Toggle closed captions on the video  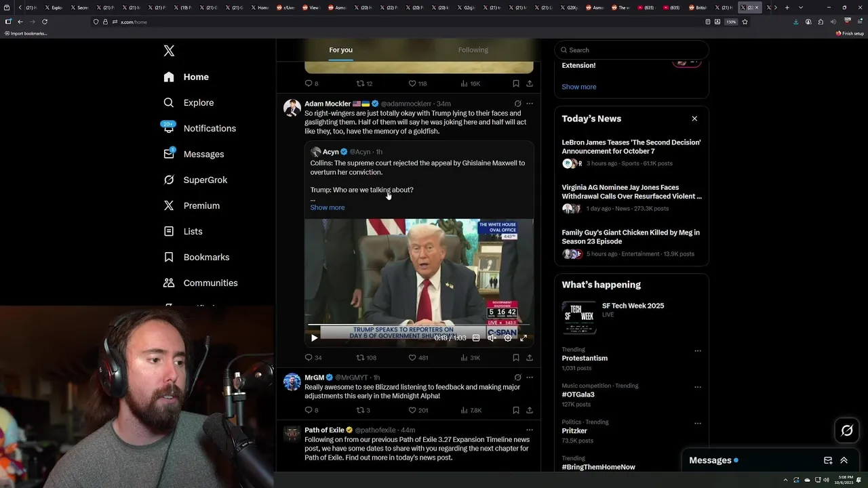click(476, 338)
